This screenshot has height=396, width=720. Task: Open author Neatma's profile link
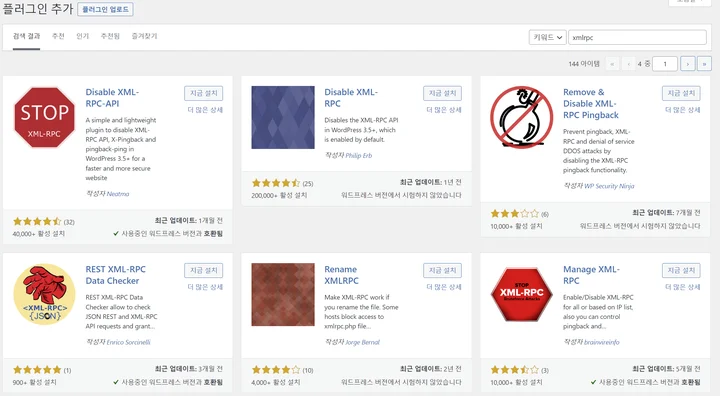click(118, 194)
